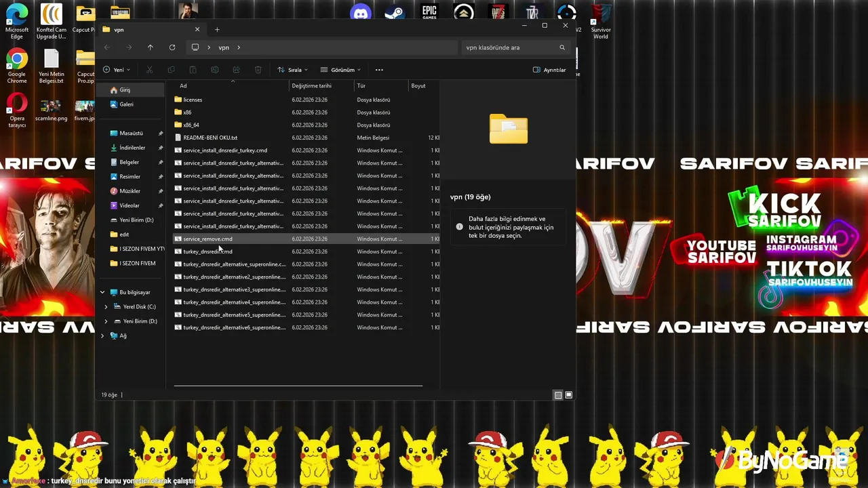Open Konftel Cam Upgrade desktop icon
868x488 pixels.
tap(52, 21)
